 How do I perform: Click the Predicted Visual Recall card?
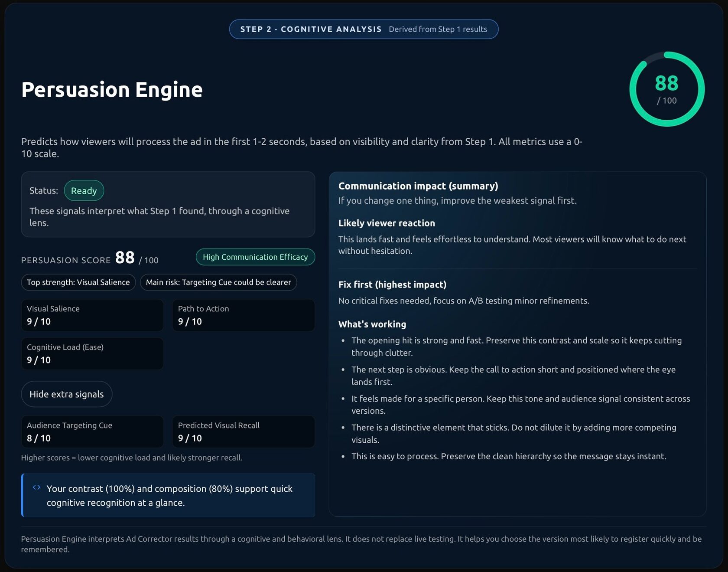click(x=244, y=432)
